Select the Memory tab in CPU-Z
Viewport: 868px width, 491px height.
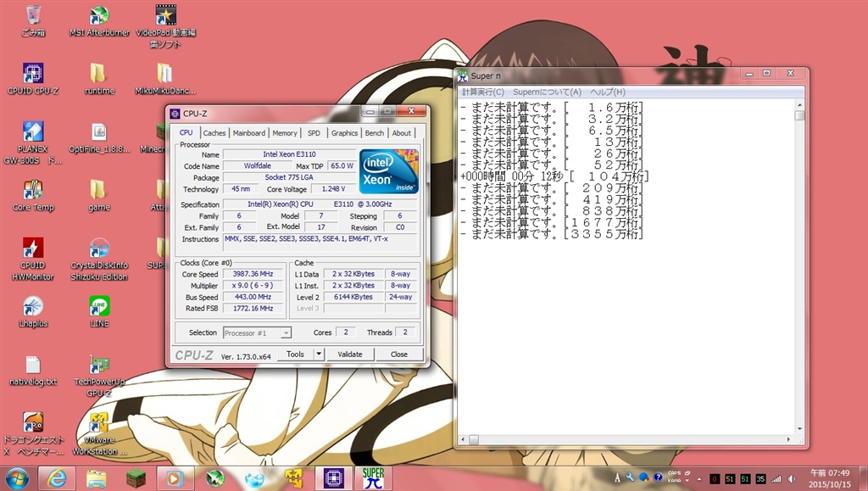click(x=285, y=133)
